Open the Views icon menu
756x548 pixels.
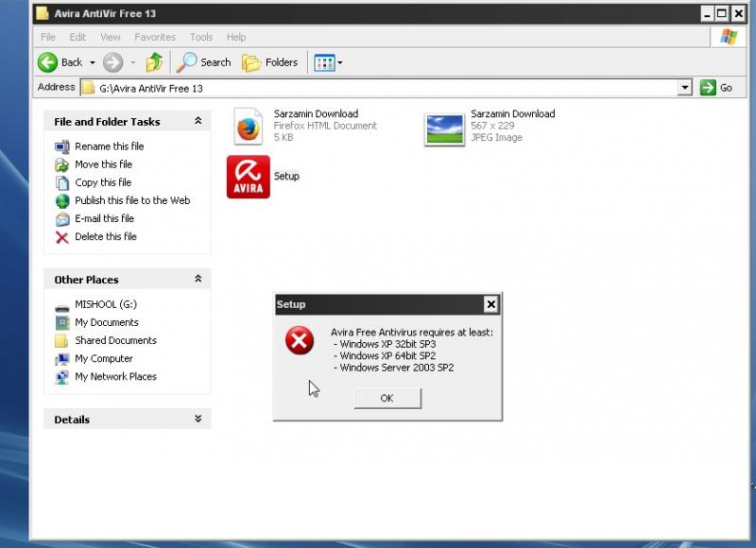[x=324, y=62]
